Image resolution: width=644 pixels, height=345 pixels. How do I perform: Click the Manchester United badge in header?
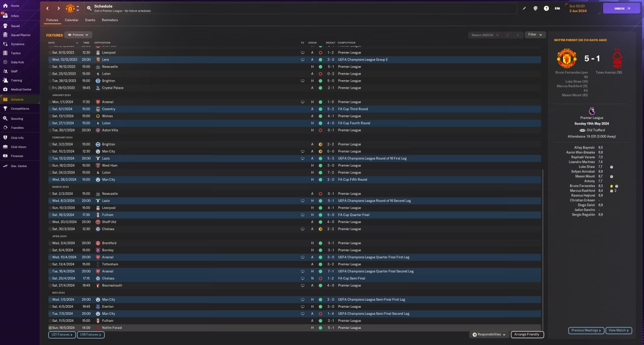[x=70, y=9]
